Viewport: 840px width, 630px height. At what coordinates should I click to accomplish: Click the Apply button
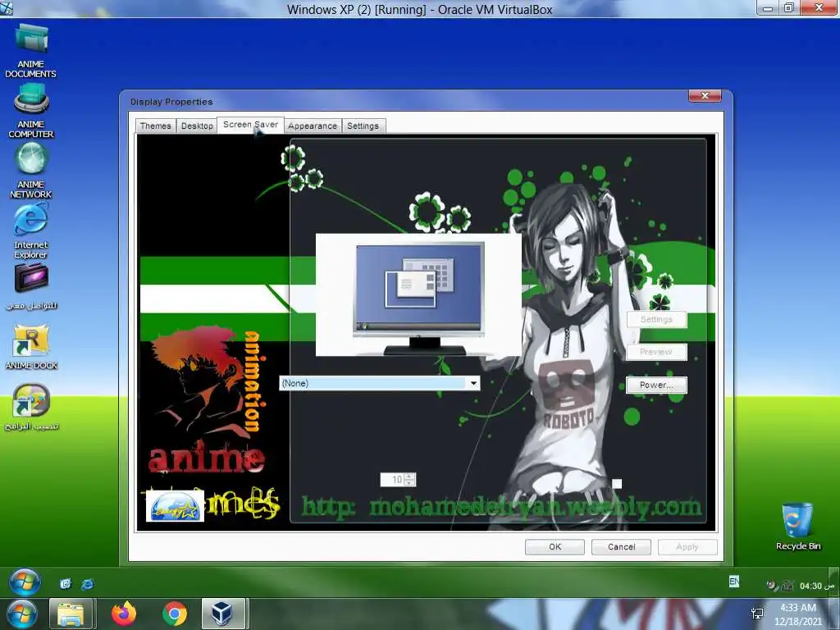(x=687, y=546)
